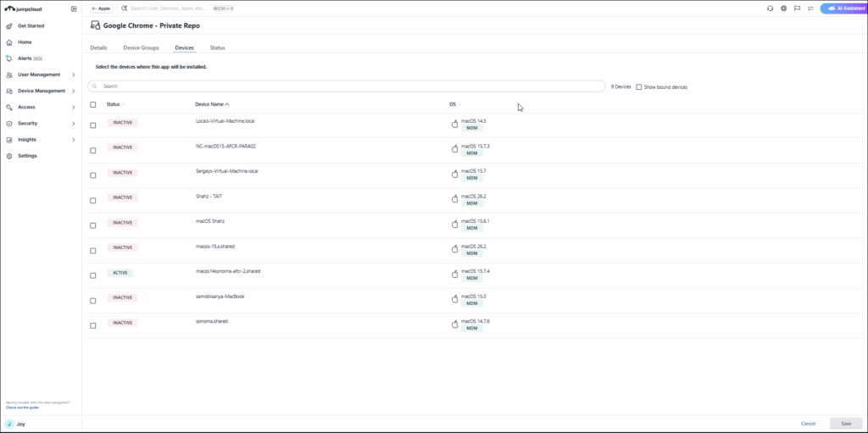868x433 pixels.
Task: Open Settings via the gear icon
Action: (8, 156)
